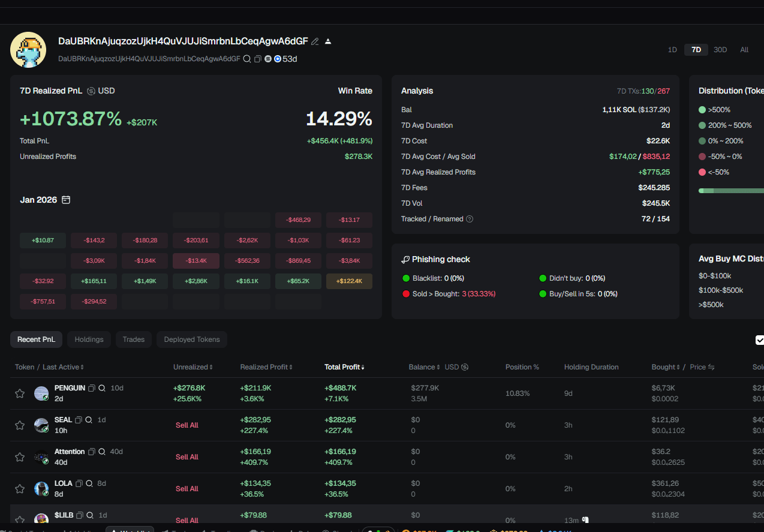Copy the SEAL token address
This screenshot has width=764, height=532.
78,420
